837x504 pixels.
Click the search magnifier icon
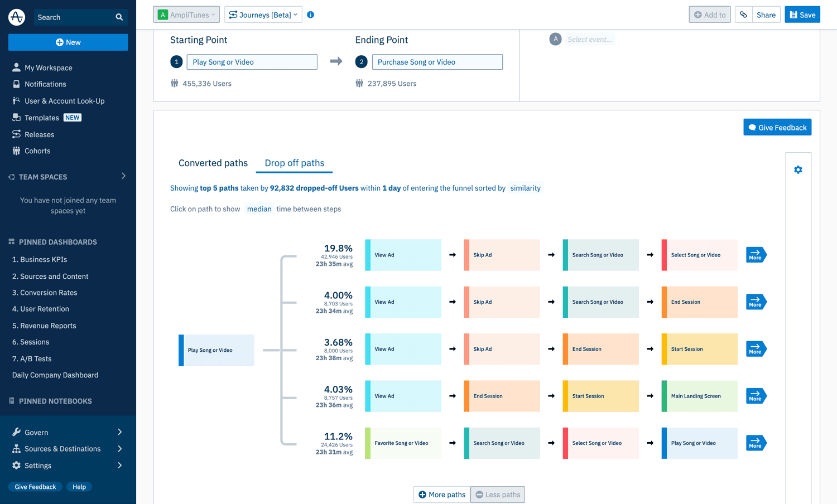point(119,17)
